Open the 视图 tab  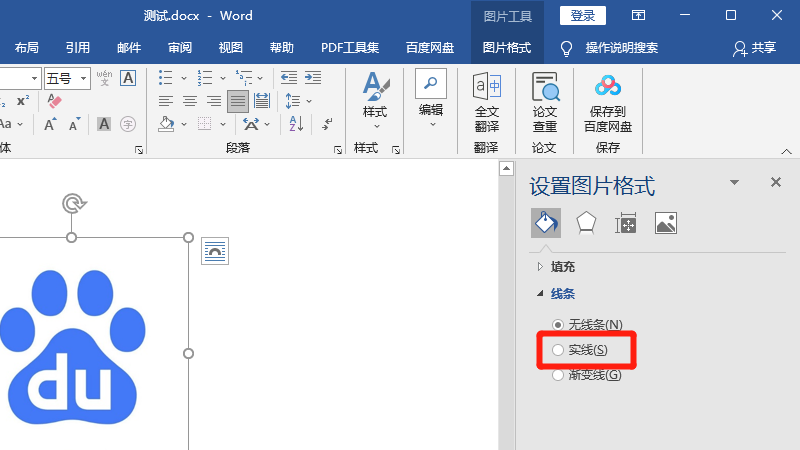(x=231, y=48)
